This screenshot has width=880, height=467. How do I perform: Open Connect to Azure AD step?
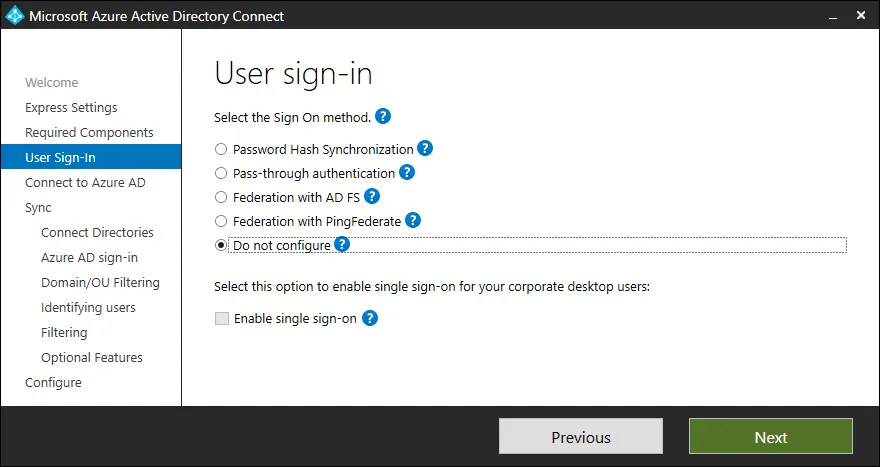pyautogui.click(x=85, y=183)
